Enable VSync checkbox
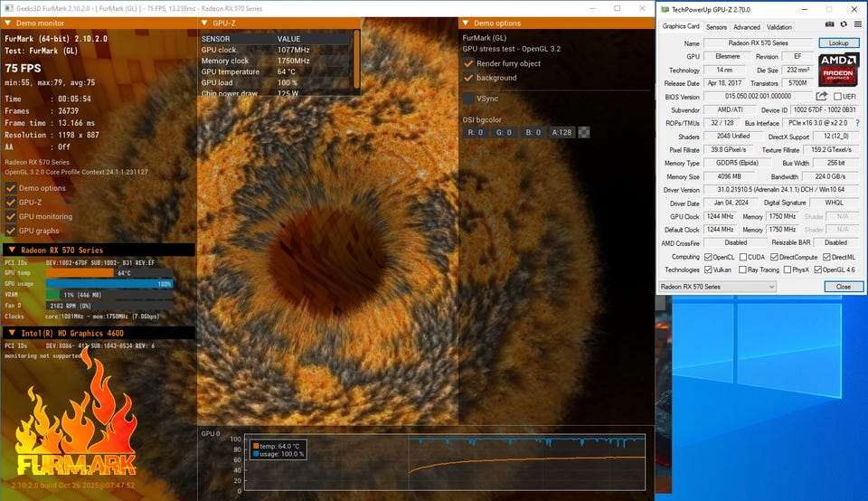The height and width of the screenshot is (501, 868). pos(468,99)
